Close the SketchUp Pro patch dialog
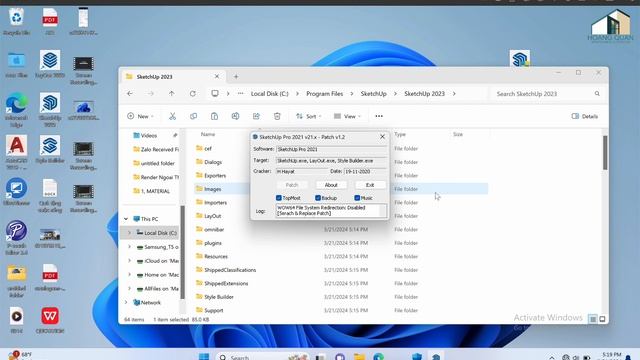 tap(382, 137)
